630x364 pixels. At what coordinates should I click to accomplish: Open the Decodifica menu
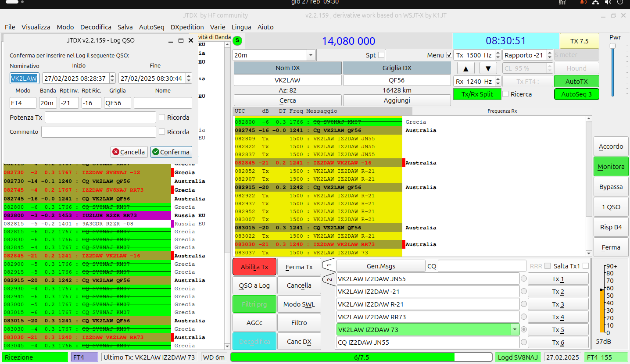(x=96, y=27)
